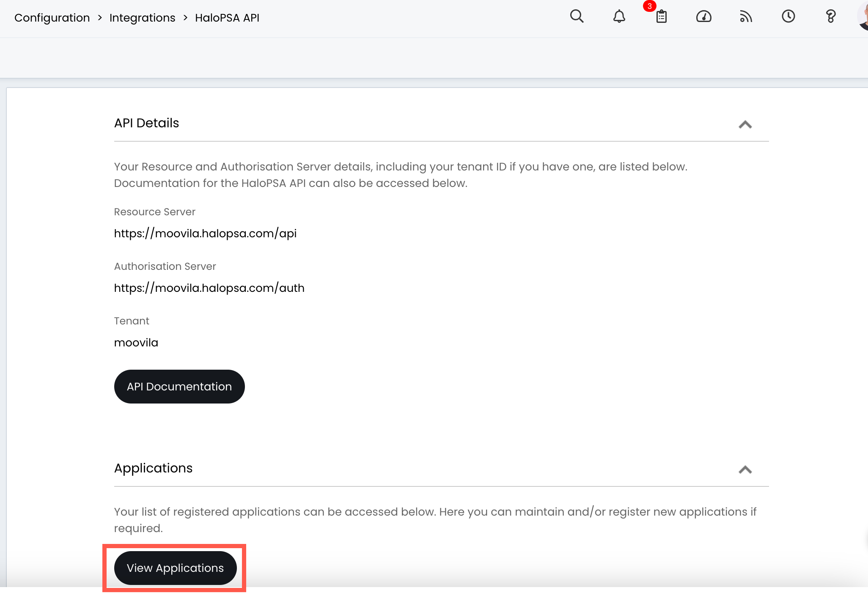Viewport: 868px width, 593px height.
Task: Click the Resource Server URL text
Action: pyautogui.click(x=205, y=233)
